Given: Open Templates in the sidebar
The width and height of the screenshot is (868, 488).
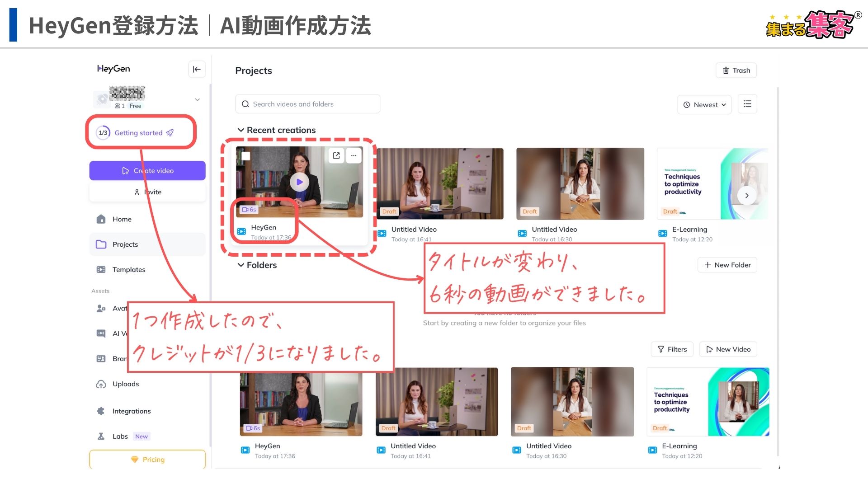Looking at the screenshot, I should click(147, 270).
